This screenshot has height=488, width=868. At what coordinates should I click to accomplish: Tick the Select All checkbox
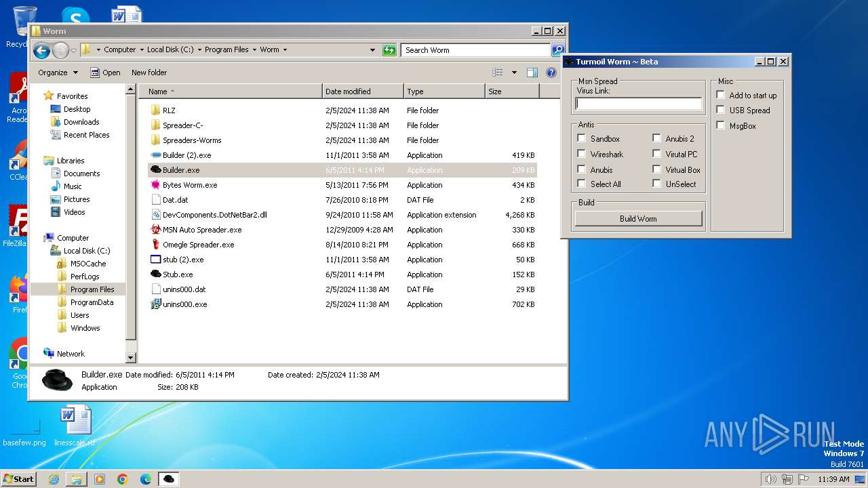tap(581, 184)
